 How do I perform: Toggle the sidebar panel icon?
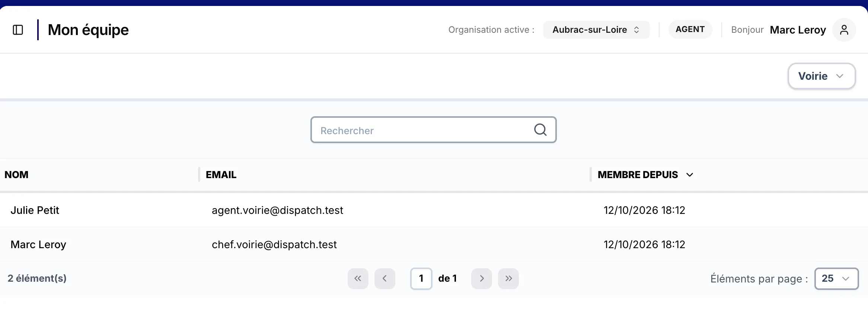(18, 30)
